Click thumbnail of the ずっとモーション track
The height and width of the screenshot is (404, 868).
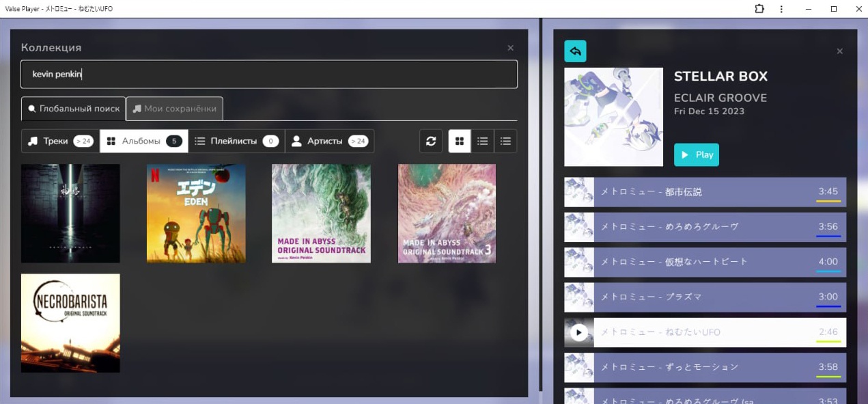pos(579,367)
